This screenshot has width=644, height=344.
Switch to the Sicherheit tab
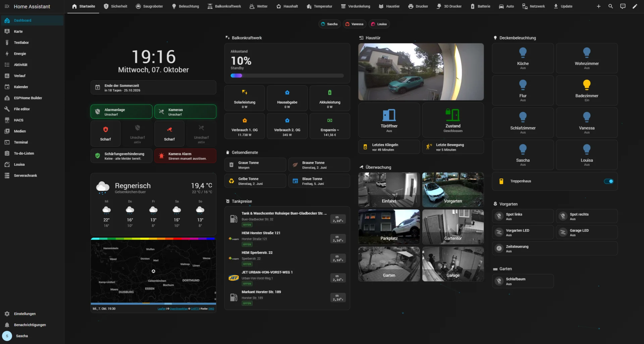(115, 6)
